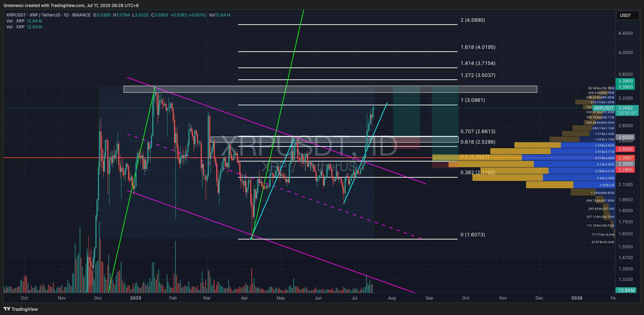Open the USDT currency selector

tap(627, 15)
